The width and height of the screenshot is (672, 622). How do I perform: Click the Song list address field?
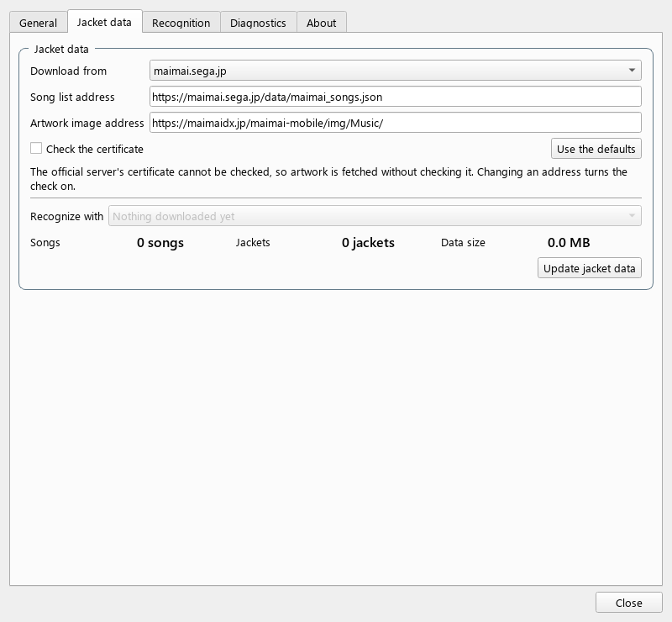click(x=395, y=97)
